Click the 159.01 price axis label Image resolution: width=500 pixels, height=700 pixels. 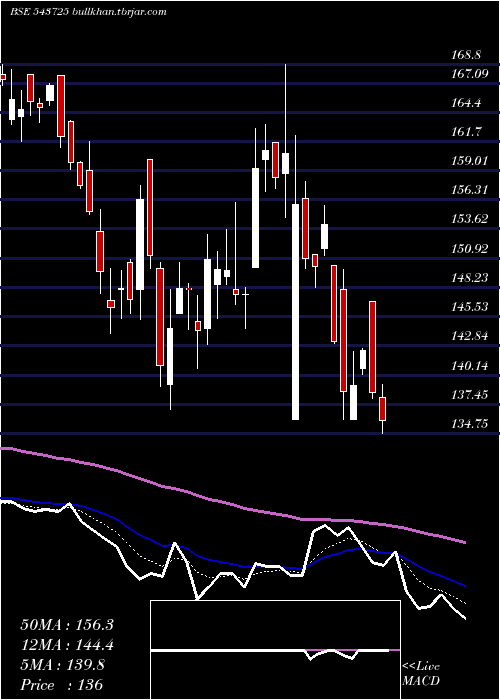point(470,161)
